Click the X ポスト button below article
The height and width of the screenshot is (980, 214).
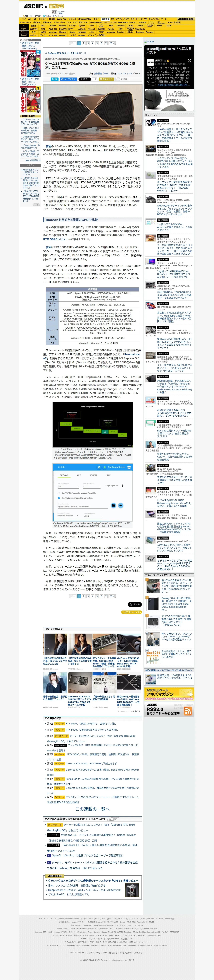point(134,604)
